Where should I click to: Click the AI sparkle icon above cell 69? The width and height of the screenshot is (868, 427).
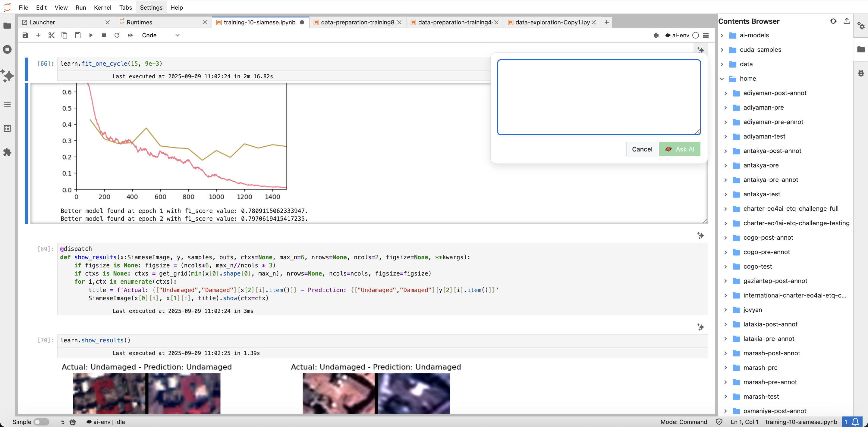(x=700, y=235)
